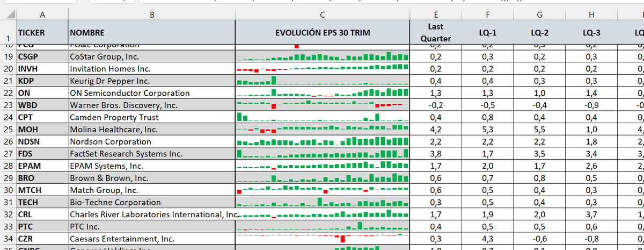
Task: Click the Warner Bros. LQ-3 value -0,9
Action: (x=591, y=105)
